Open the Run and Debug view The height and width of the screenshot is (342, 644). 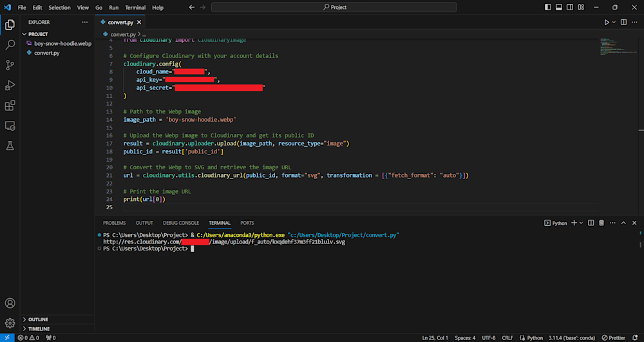coord(10,86)
